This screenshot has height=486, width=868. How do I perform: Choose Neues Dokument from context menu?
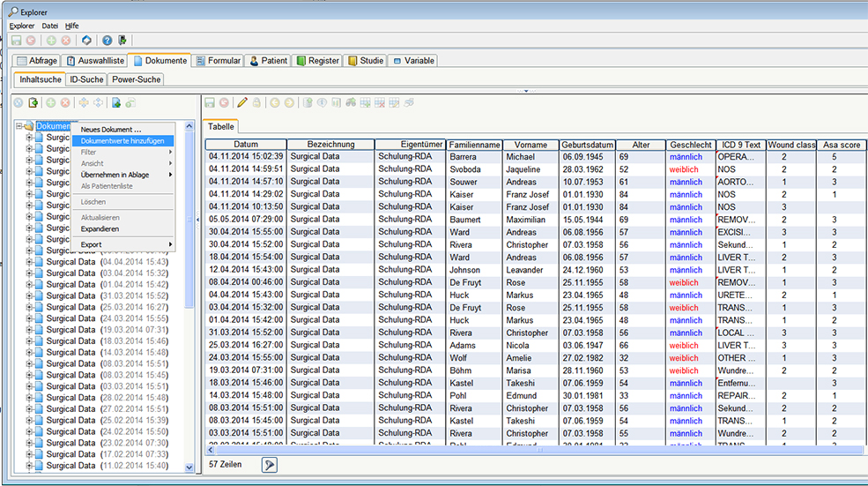pyautogui.click(x=111, y=130)
